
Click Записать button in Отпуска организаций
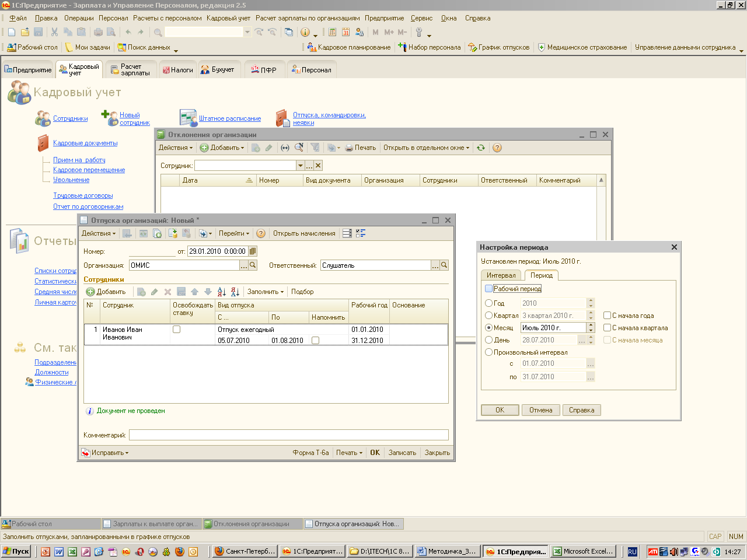pyautogui.click(x=402, y=453)
